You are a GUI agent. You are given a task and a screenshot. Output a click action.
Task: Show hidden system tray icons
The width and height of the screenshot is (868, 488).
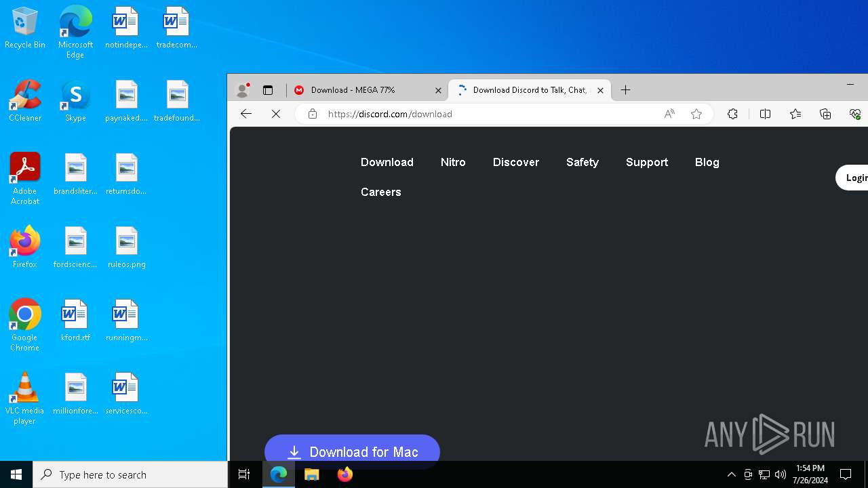coord(731,474)
